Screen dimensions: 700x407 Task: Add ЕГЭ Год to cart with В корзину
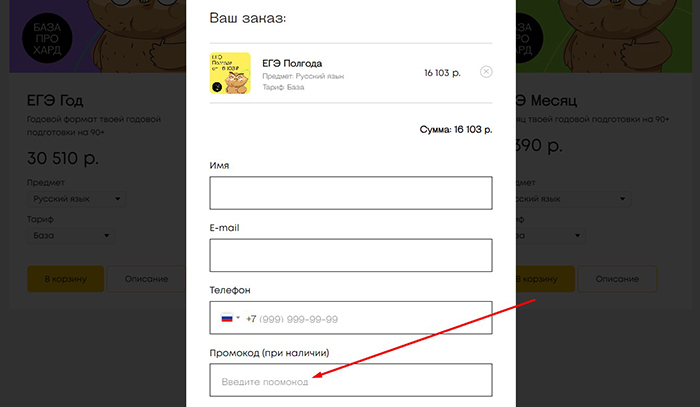tap(66, 279)
